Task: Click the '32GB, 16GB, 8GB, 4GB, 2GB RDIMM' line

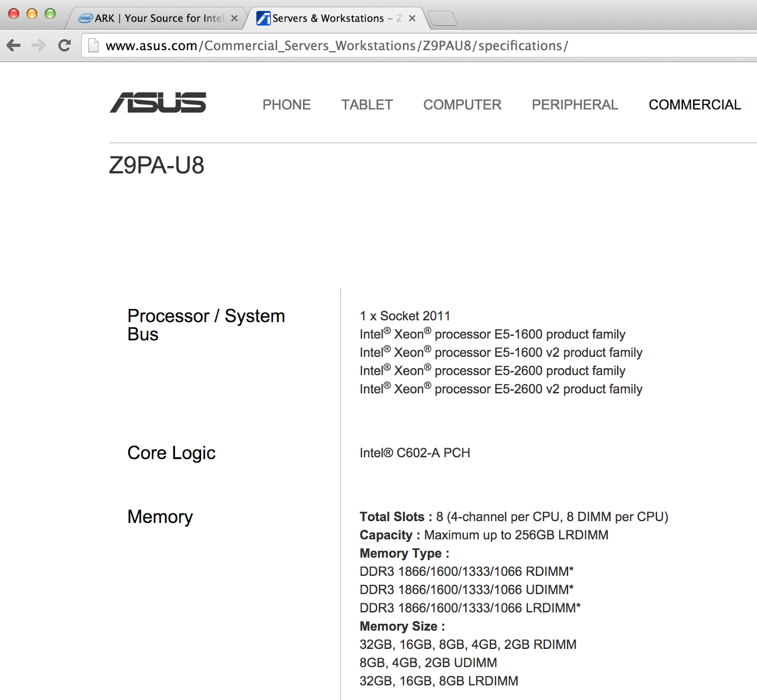Action: [x=468, y=644]
